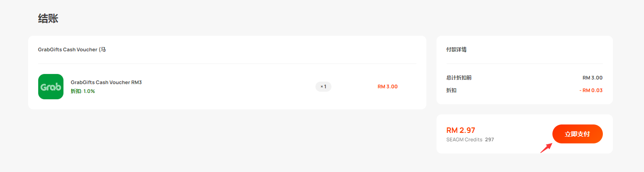This screenshot has width=644, height=172.
Task: Click the 立即支付 pay now button
Action: click(x=577, y=134)
